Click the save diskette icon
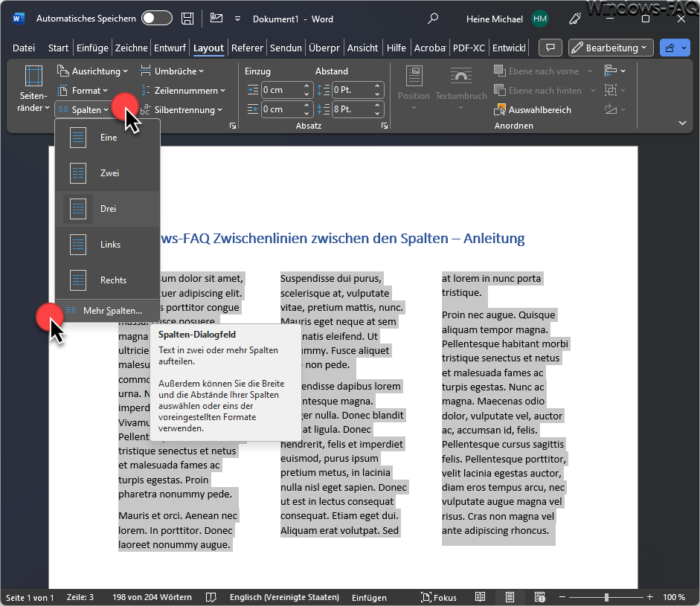The width and height of the screenshot is (700, 606). 187,19
